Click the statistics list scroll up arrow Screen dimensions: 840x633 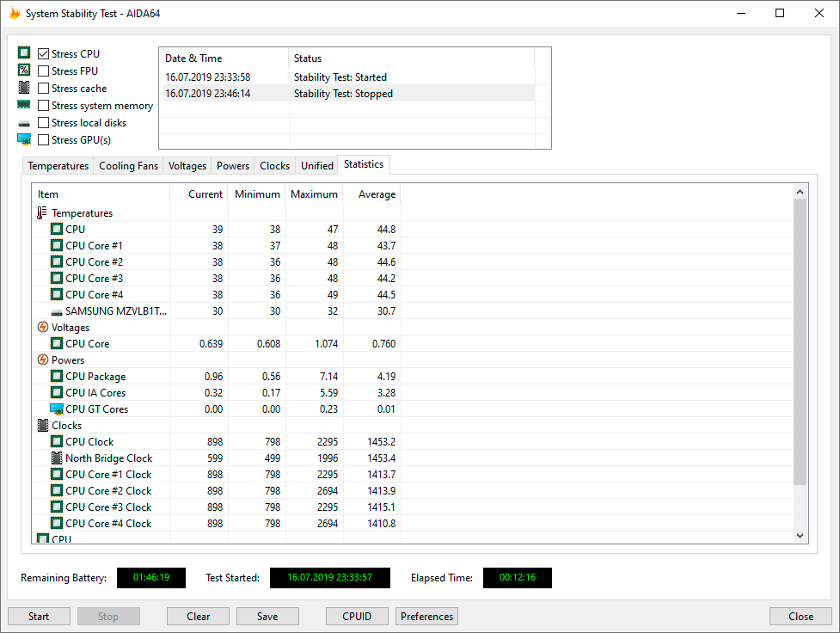[800, 192]
